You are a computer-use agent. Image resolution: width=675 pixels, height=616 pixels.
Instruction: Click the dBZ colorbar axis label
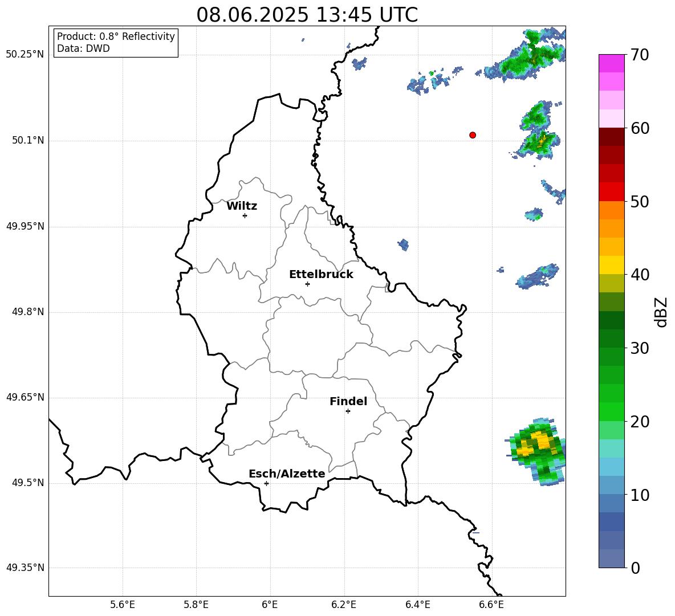tap(661, 312)
